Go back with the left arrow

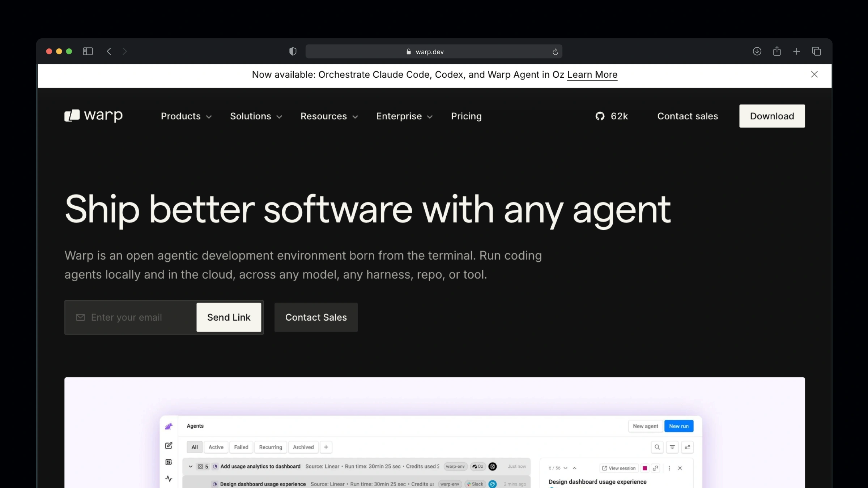pyautogui.click(x=109, y=51)
